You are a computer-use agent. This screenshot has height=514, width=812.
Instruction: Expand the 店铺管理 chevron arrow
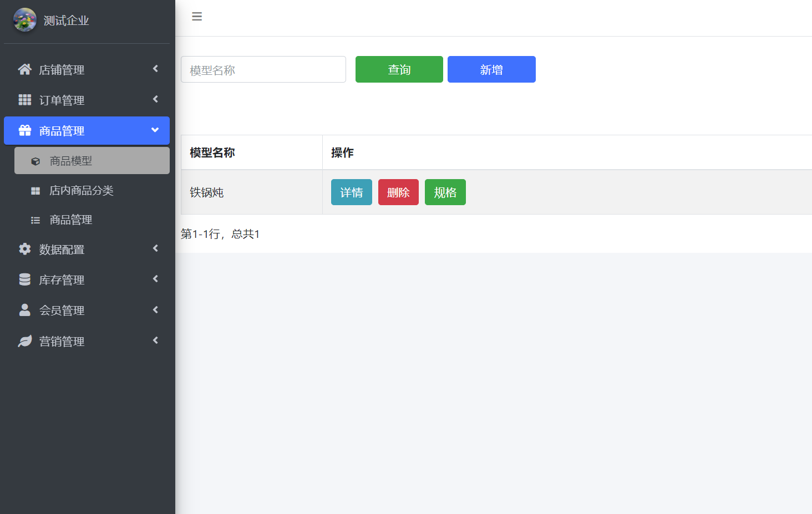point(155,69)
